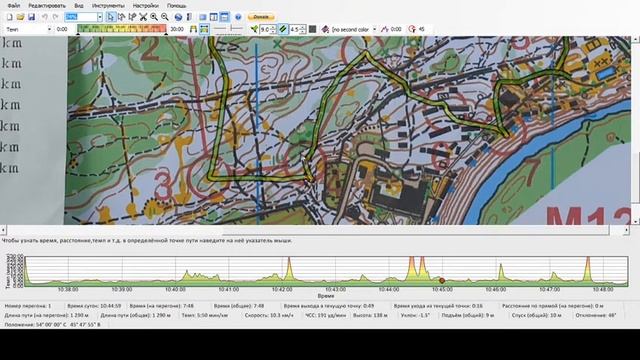The image size is (640, 360).
Task: Click the red marker on pace graph
Action: point(442,280)
